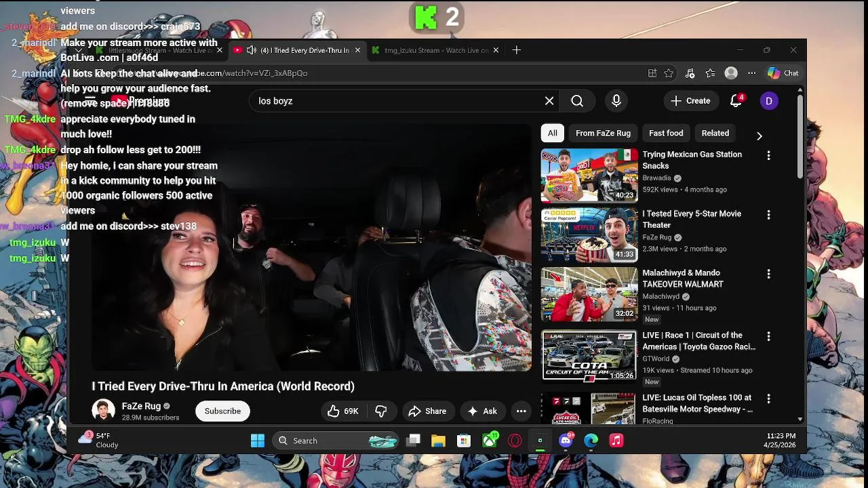The width and height of the screenshot is (868, 488).
Task: Open the FaZe Rug channel name link
Action: tap(141, 406)
